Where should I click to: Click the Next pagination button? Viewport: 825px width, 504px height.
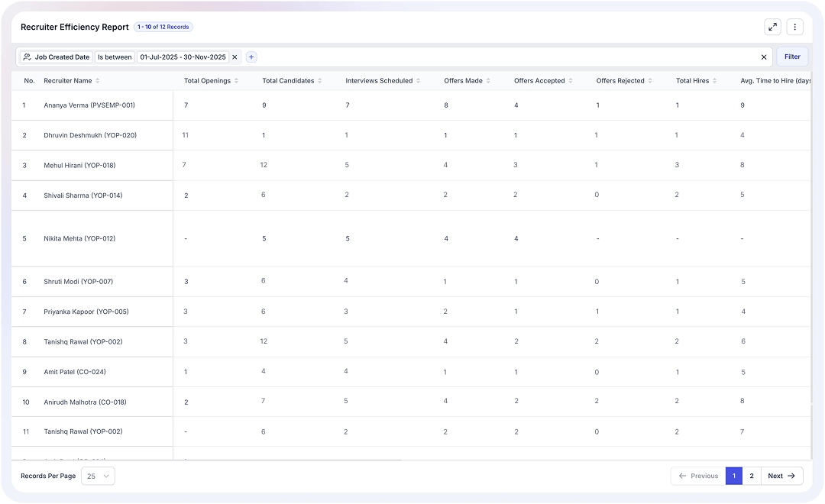(x=781, y=476)
